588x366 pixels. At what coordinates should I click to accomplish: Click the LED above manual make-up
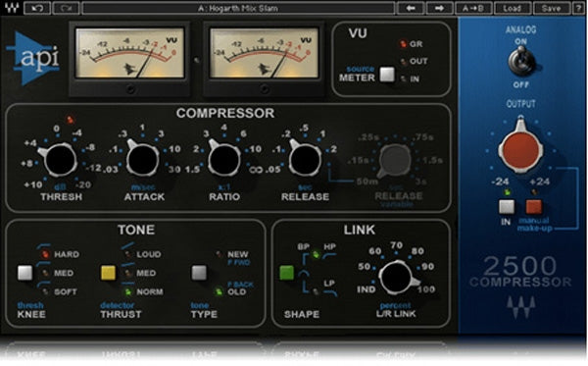coord(534,192)
